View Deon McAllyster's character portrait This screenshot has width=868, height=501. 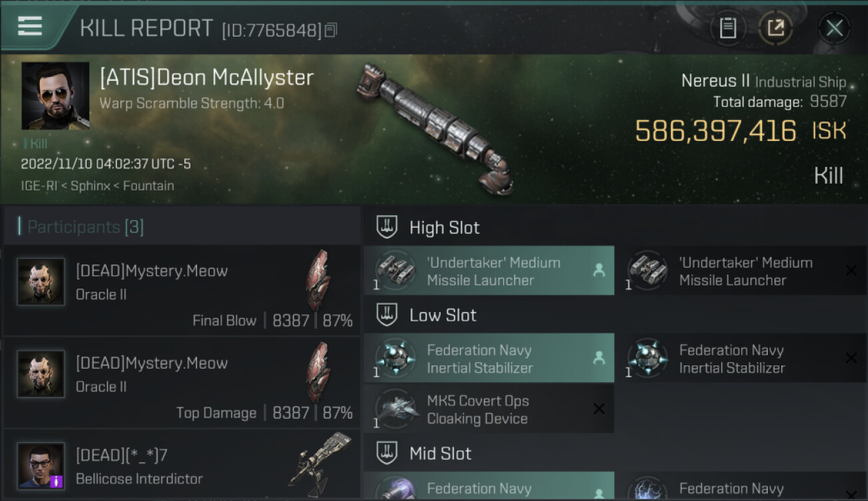click(55, 96)
